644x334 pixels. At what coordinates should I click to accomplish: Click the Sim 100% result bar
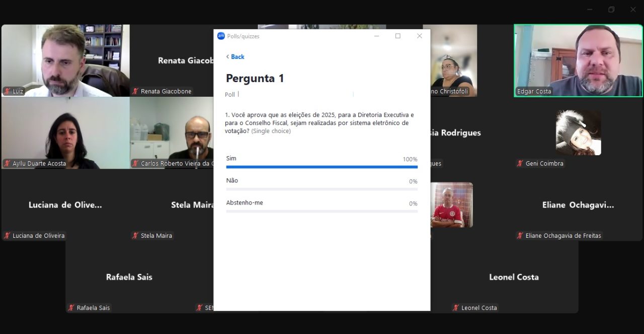pos(321,167)
